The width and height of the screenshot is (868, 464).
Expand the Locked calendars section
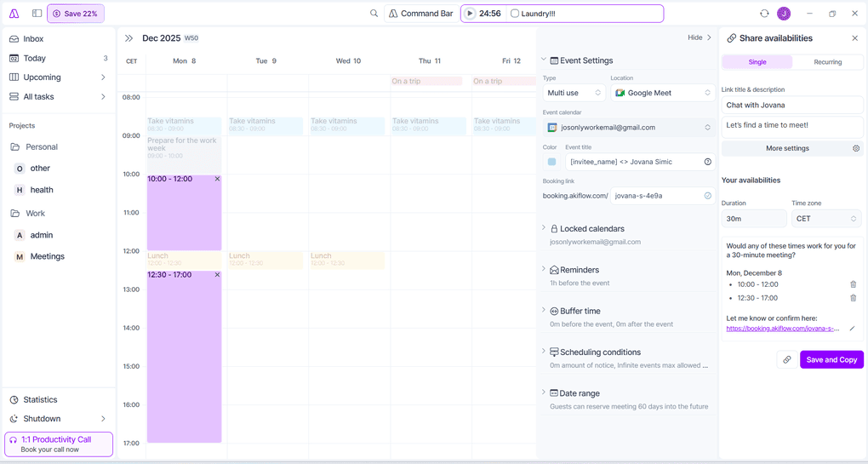coord(544,227)
